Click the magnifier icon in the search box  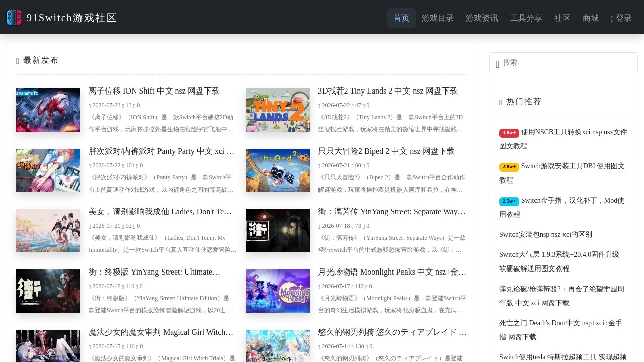(498, 63)
